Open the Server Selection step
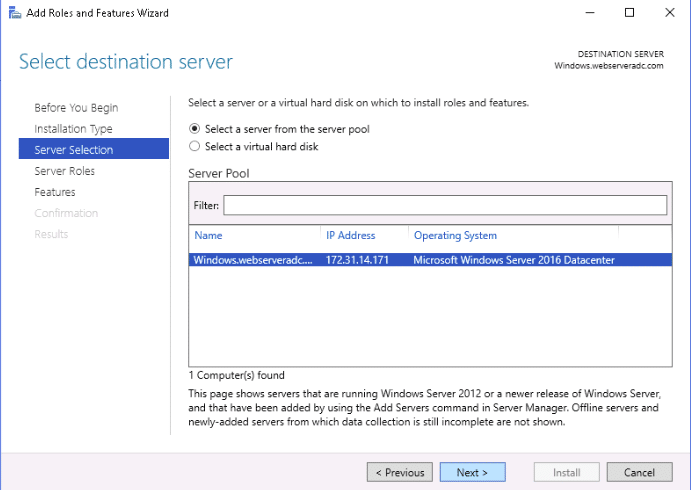 pos(93,149)
